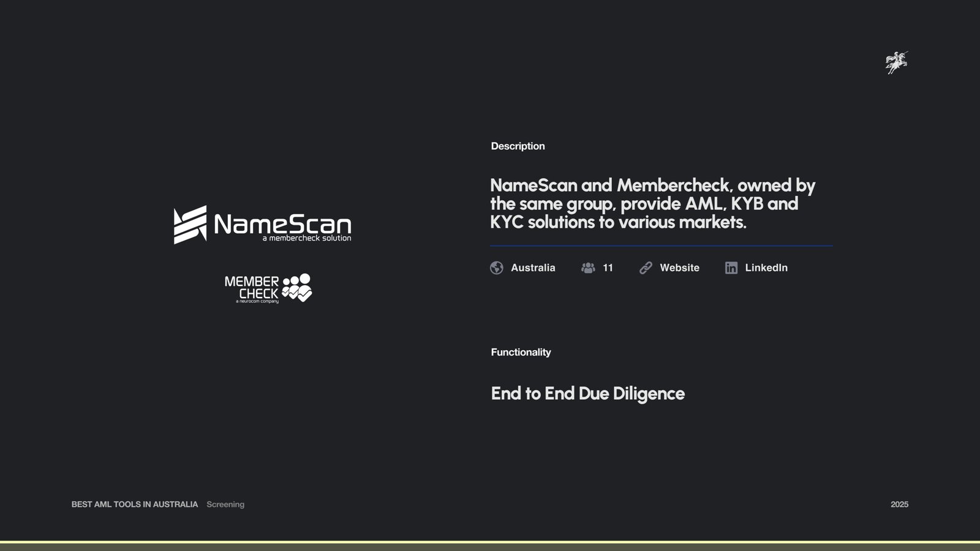The width and height of the screenshot is (980, 551).
Task: Click the BEST AML TOOLS IN AUSTRALIA footer
Action: click(x=135, y=504)
